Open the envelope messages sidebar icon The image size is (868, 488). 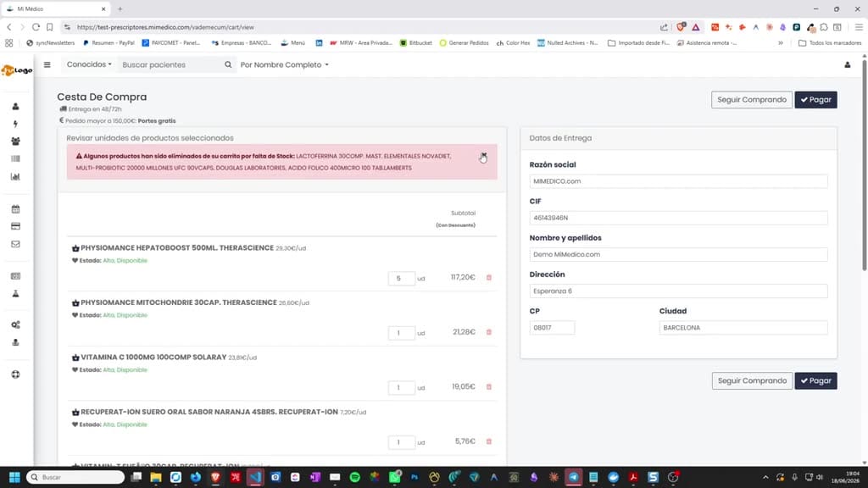coord(15,244)
